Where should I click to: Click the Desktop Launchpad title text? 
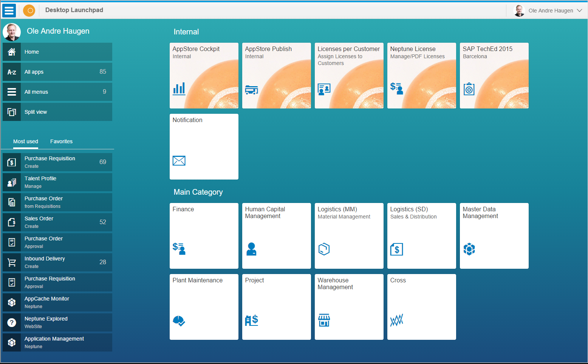point(74,10)
